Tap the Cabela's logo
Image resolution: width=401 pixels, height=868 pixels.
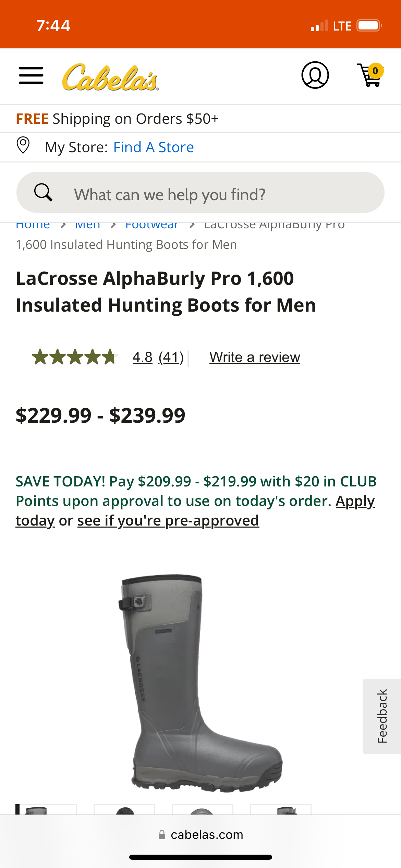[110, 77]
